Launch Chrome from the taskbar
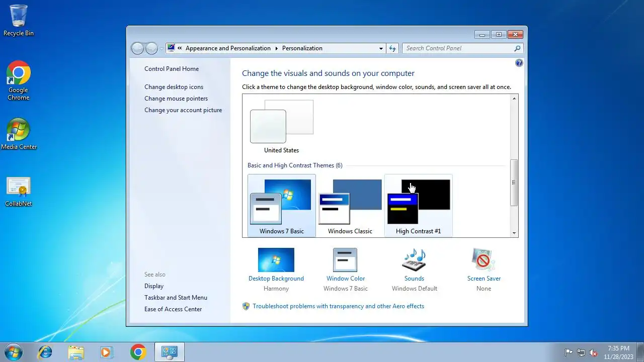This screenshot has width=644, height=362. pyautogui.click(x=138, y=352)
